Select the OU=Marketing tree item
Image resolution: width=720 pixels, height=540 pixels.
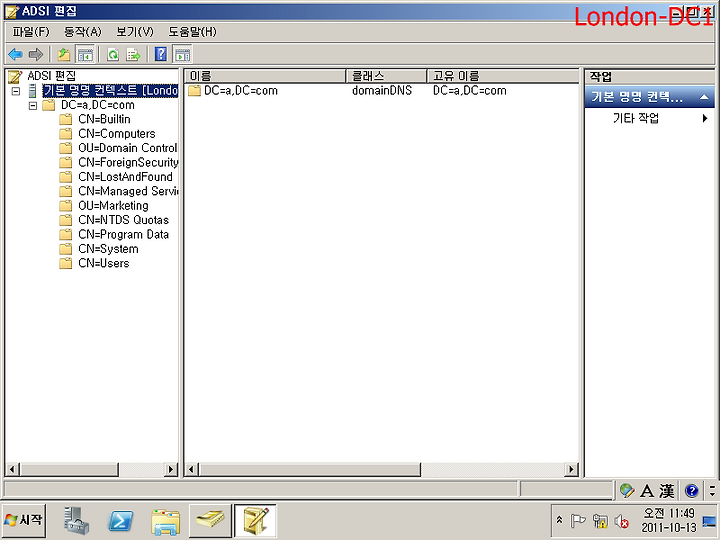click(x=113, y=206)
